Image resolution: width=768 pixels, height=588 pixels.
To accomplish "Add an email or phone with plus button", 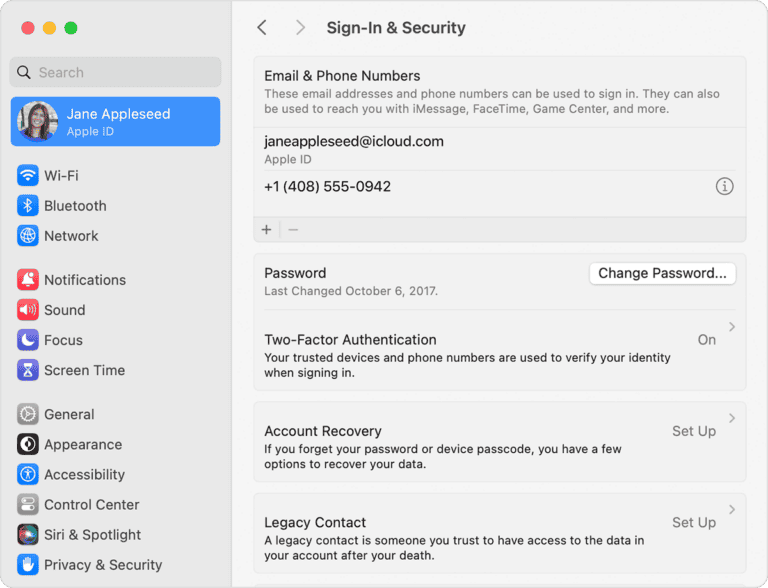I will 266,229.
